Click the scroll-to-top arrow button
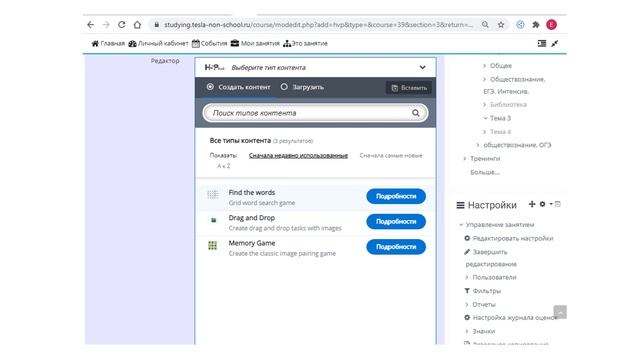The width and height of the screenshot is (640, 360). pos(560,312)
